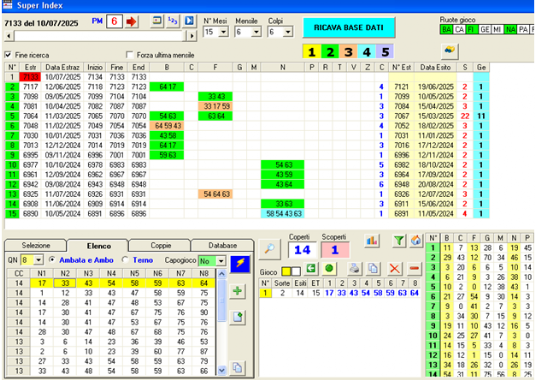Viewport: 535px width, 380px height.
Task: Enable Forza ultima mensile checkbox
Action: click(129, 55)
